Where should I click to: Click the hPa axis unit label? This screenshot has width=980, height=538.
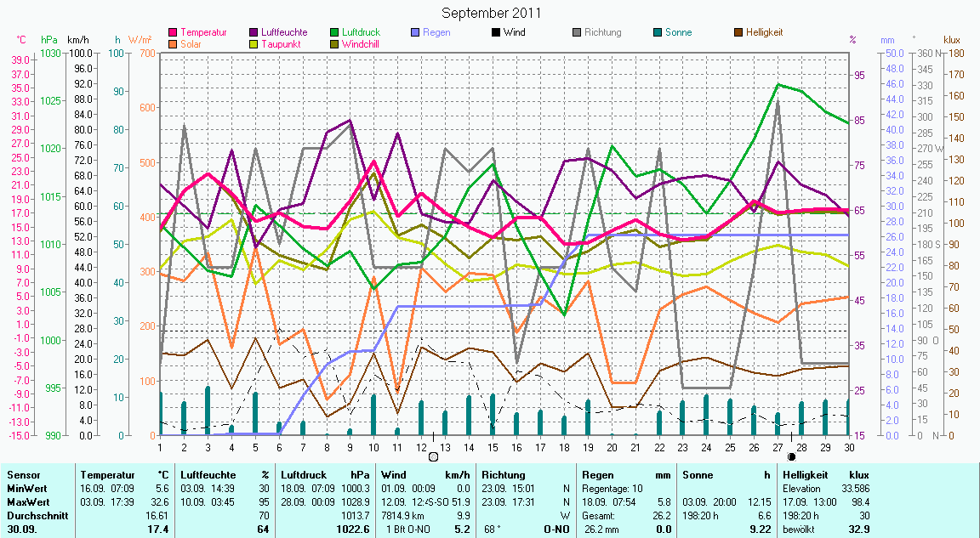[x=48, y=40]
